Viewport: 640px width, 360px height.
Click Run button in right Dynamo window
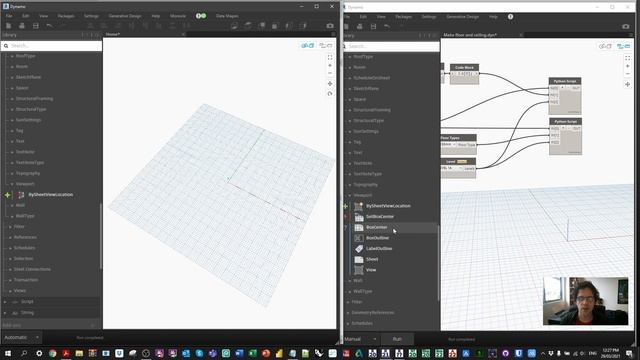click(x=397, y=339)
